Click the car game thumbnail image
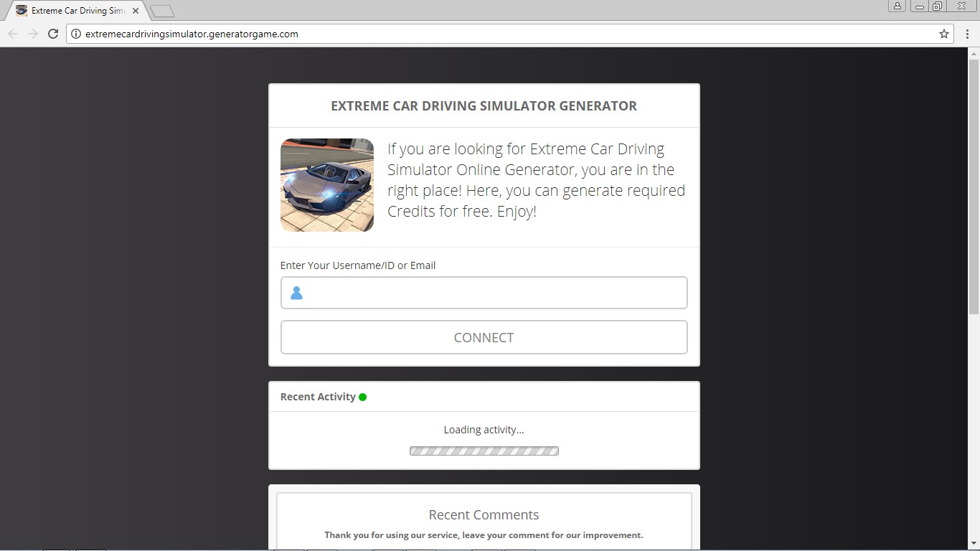The height and width of the screenshot is (551, 980). pos(327,185)
